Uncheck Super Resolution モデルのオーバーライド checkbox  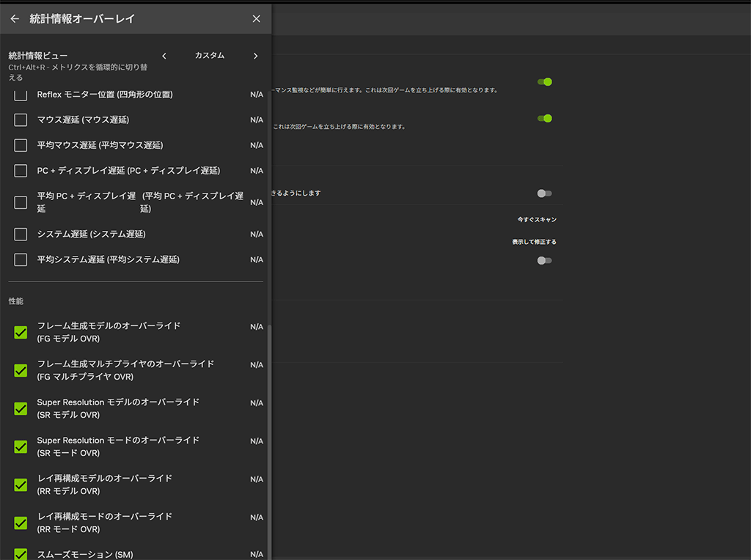(x=21, y=409)
